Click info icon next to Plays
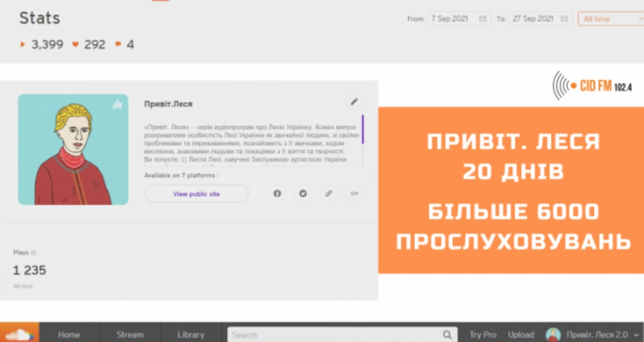The height and width of the screenshot is (342, 644). pos(34,253)
